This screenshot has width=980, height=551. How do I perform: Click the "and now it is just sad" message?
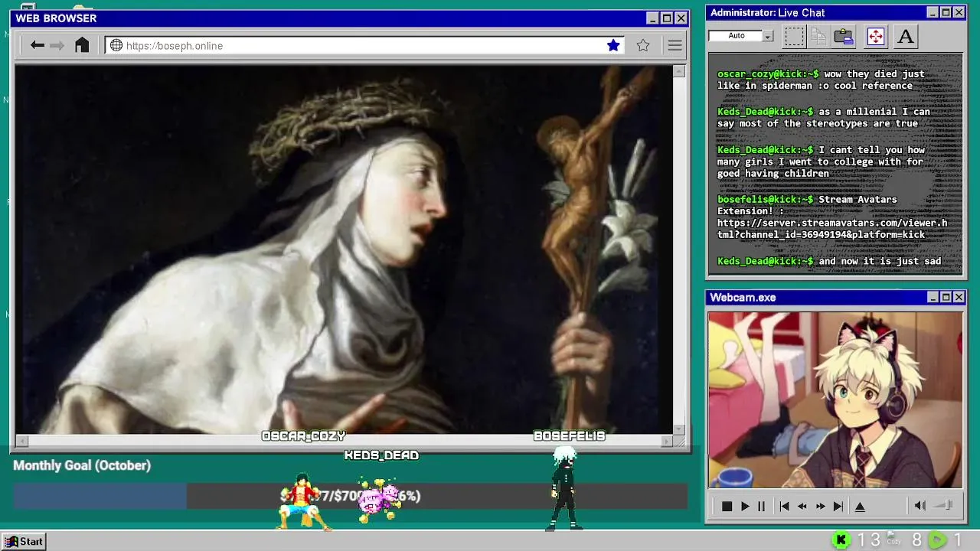pyautogui.click(x=880, y=262)
